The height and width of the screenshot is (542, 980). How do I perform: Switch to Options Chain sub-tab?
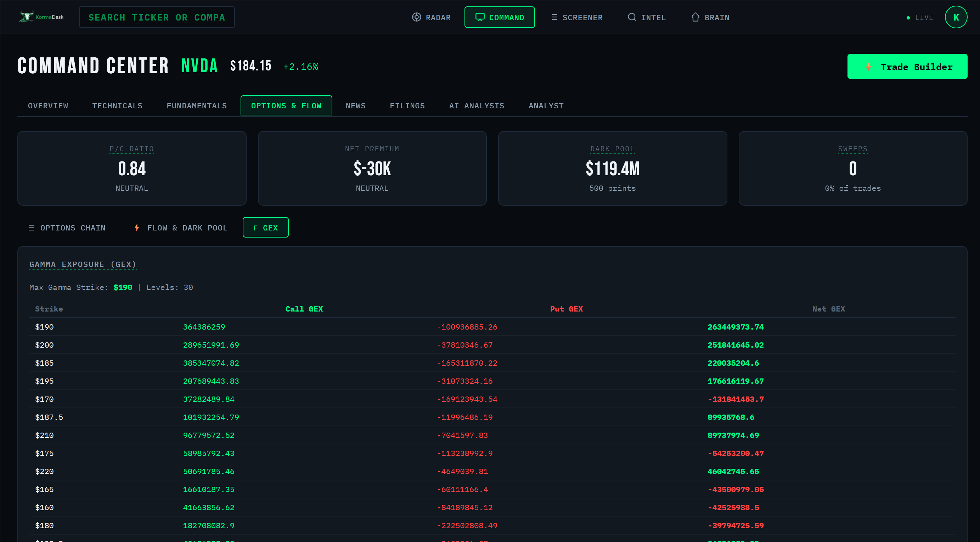[x=67, y=228]
